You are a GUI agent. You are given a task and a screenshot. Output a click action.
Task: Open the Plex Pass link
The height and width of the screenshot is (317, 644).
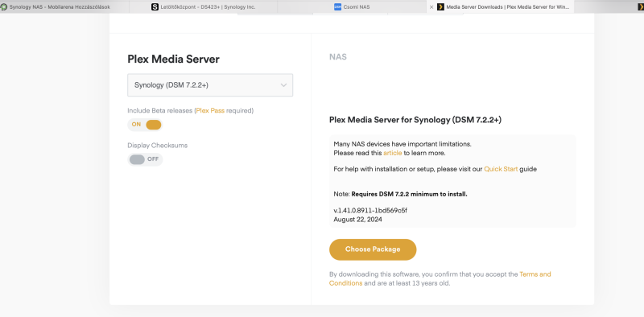pyautogui.click(x=210, y=110)
